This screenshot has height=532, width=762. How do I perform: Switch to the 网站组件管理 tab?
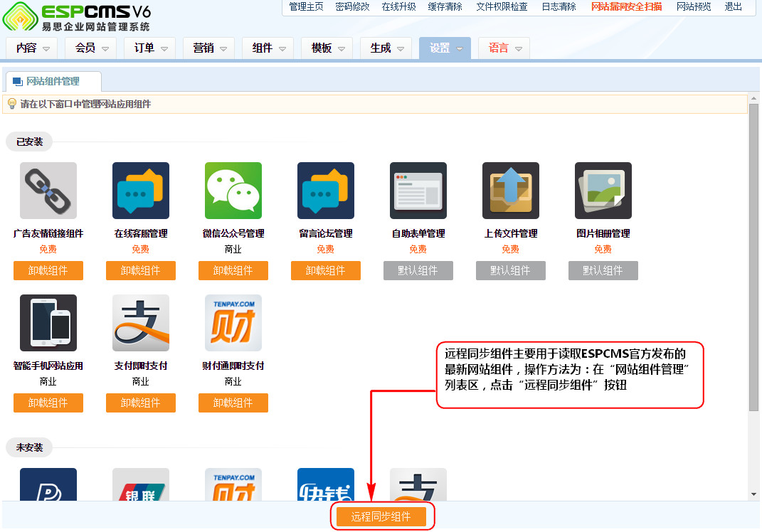[53, 82]
